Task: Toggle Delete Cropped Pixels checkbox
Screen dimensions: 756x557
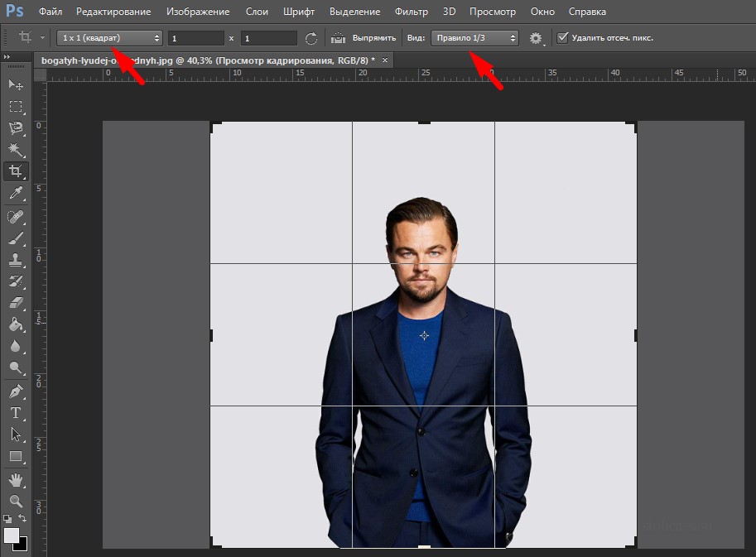Action: (563, 37)
